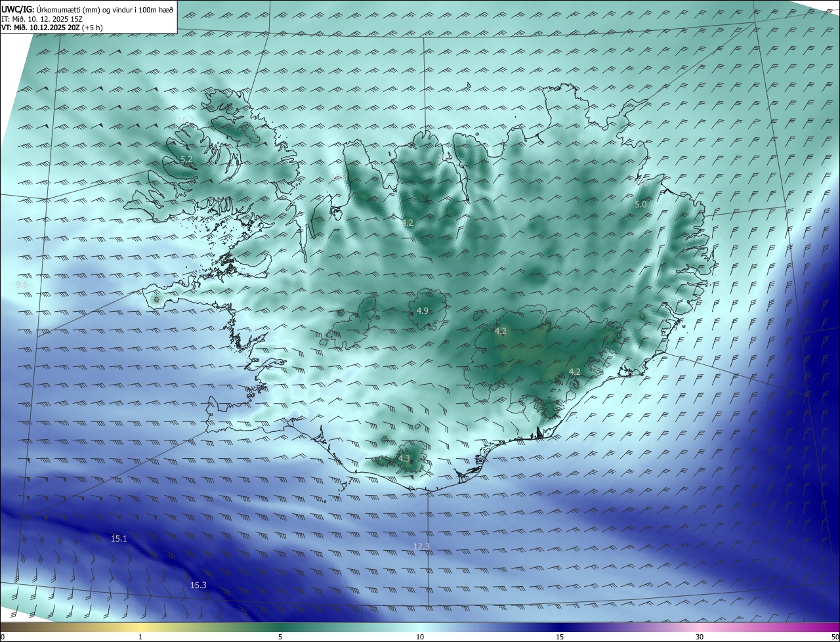The height and width of the screenshot is (642, 840).
Task: Click the title text "Úrkomumætti (mm) og vindur í 100m hæð"
Action: click(x=105, y=10)
